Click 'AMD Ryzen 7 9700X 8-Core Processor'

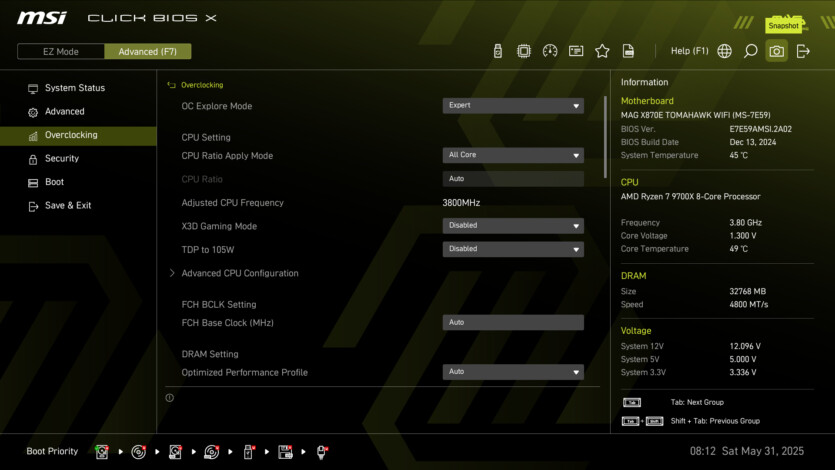click(690, 196)
